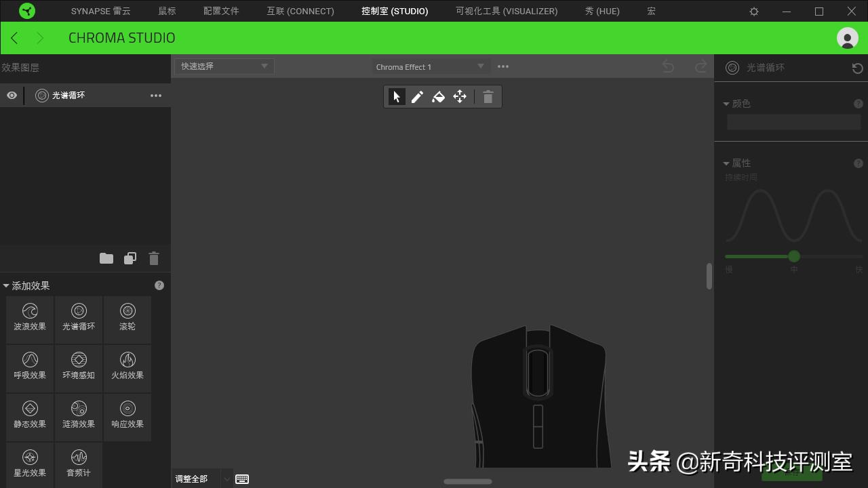Open the 宏 (macro) menu
868x488 pixels.
click(x=650, y=11)
